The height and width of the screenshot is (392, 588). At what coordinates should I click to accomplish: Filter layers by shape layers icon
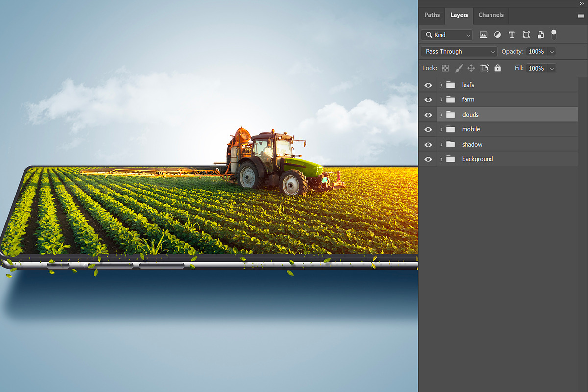point(526,35)
